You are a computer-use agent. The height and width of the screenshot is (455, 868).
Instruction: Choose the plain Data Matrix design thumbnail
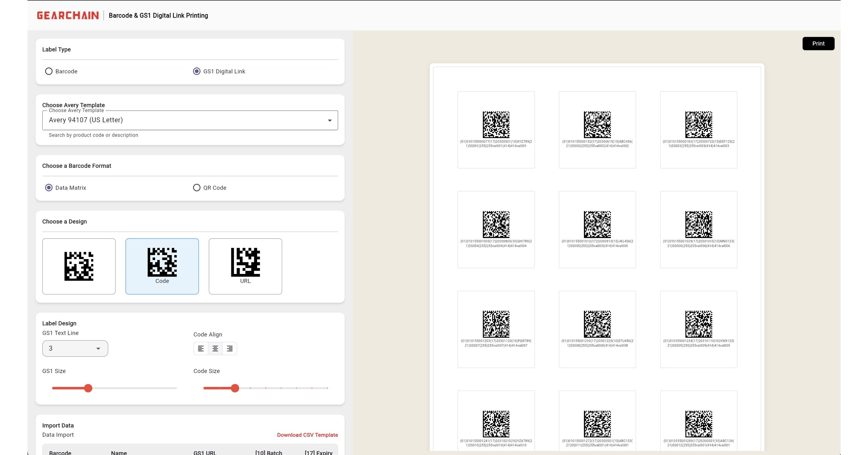pos(79,266)
